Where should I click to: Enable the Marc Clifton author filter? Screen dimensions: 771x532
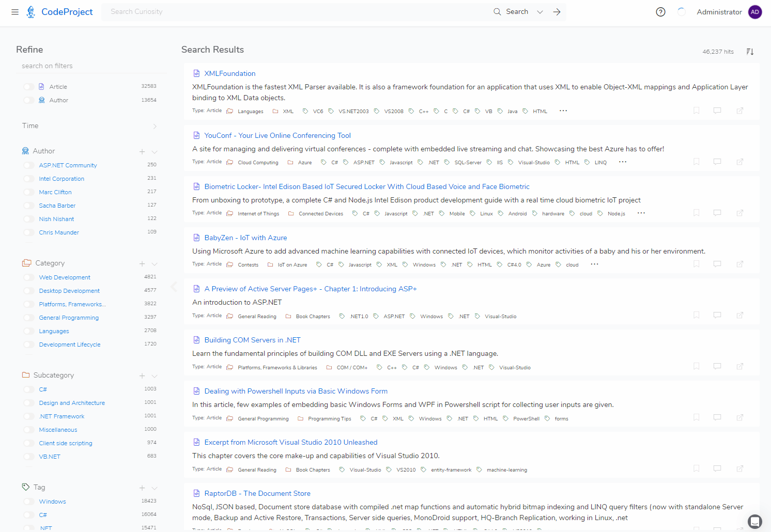29,192
